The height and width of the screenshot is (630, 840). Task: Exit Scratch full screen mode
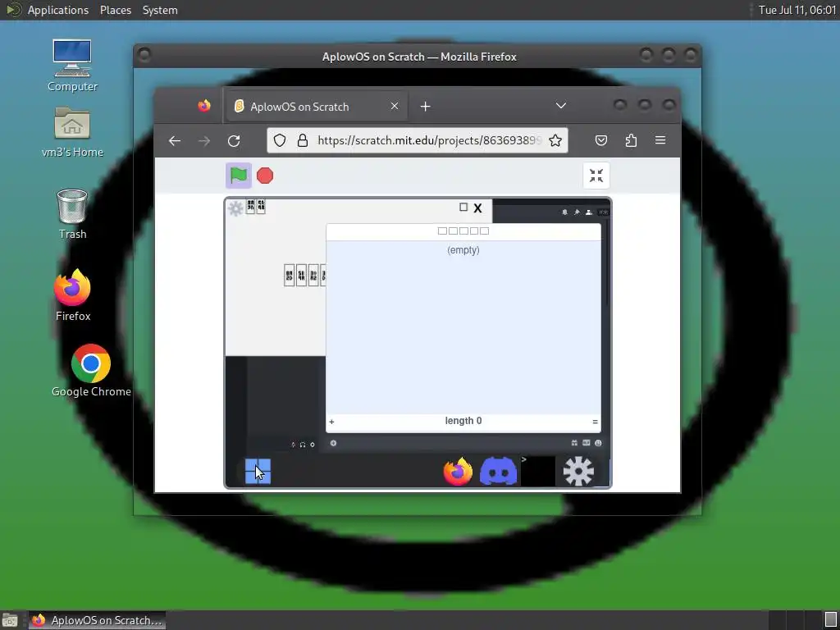(596, 176)
